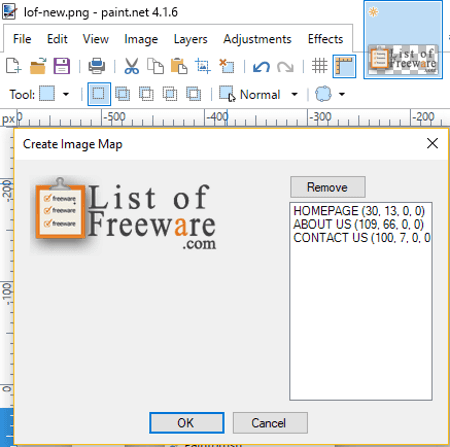Confirm the image map with OK

187,423
